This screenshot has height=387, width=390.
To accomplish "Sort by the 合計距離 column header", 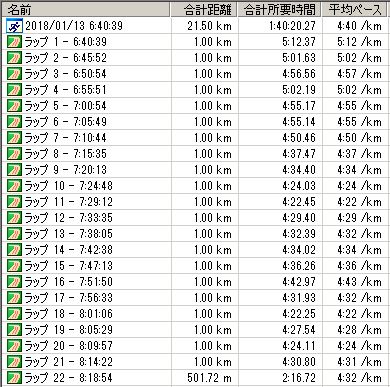I will coord(204,9).
